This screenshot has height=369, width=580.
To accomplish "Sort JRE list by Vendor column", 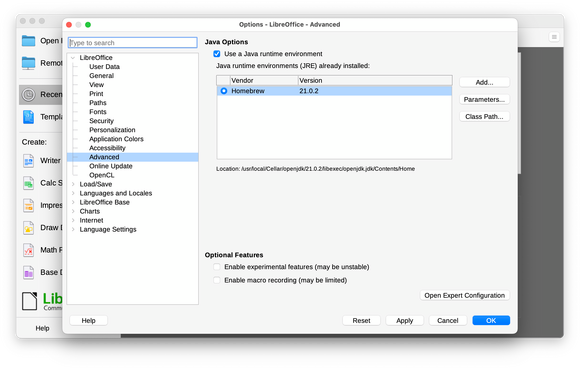I will 264,81.
